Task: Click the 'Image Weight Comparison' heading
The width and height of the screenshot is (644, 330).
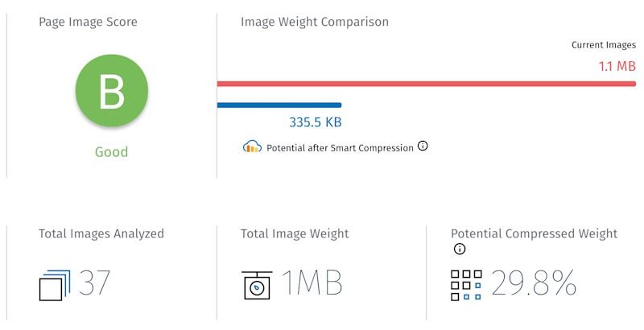Action: tap(314, 22)
